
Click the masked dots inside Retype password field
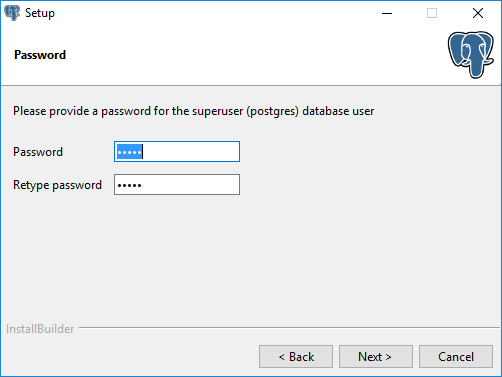(130, 185)
